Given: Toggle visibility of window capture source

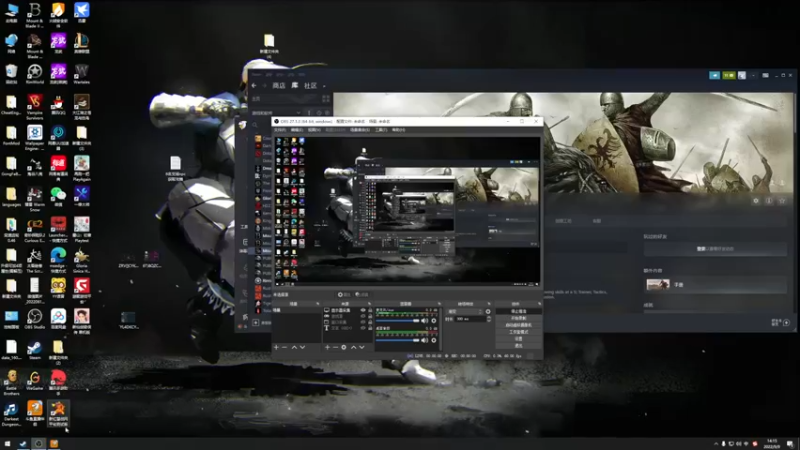Looking at the screenshot, I should [x=363, y=322].
